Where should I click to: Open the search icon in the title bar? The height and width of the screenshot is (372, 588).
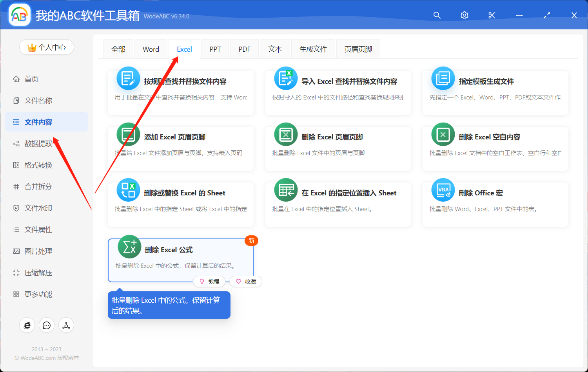coord(437,15)
